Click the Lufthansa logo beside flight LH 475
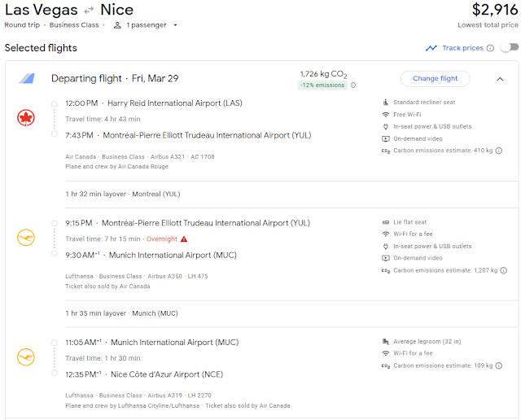 point(26,237)
